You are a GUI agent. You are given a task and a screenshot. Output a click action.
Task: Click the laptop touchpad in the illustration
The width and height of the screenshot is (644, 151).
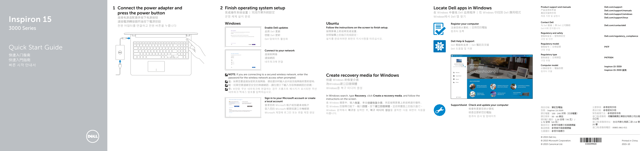pos(156,66)
